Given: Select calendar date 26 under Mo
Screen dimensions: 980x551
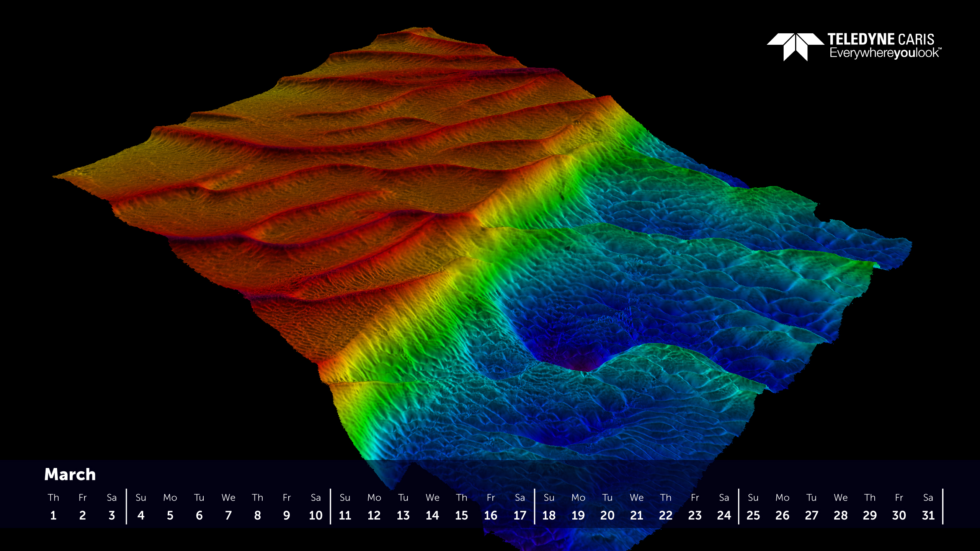Looking at the screenshot, I should [782, 515].
